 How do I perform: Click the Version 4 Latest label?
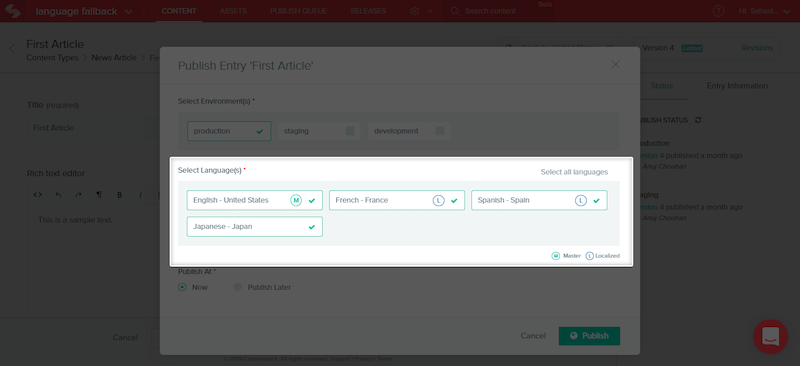tap(672, 48)
